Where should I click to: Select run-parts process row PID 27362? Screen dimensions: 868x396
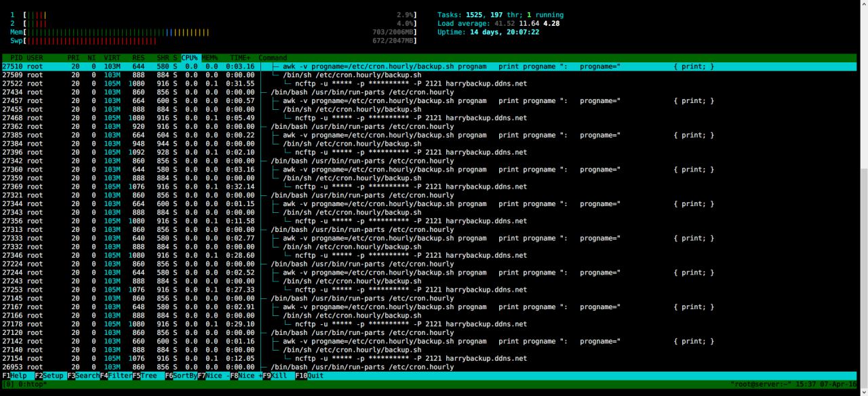[429, 127]
